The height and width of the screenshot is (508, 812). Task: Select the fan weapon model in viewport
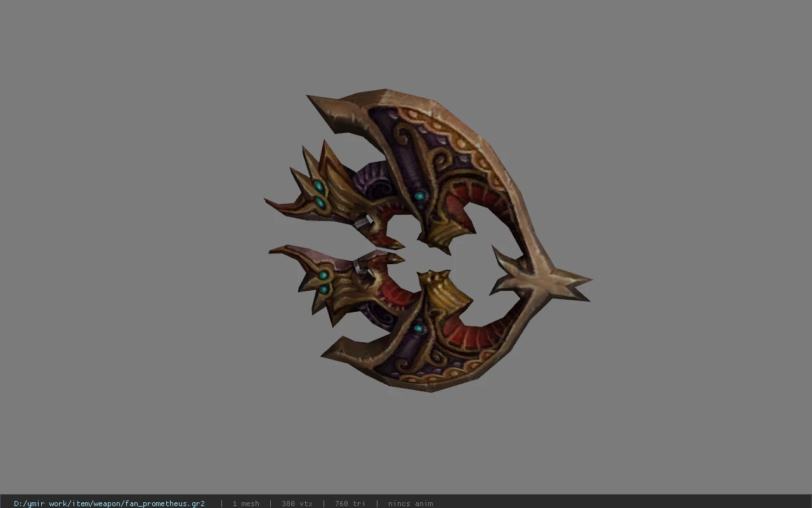(x=429, y=241)
